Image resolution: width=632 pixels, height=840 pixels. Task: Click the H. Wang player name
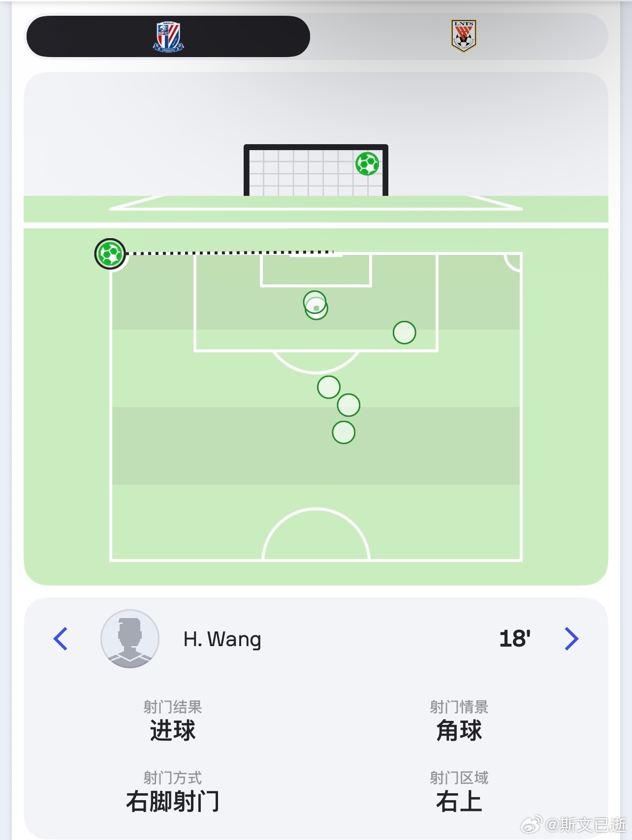tap(222, 639)
